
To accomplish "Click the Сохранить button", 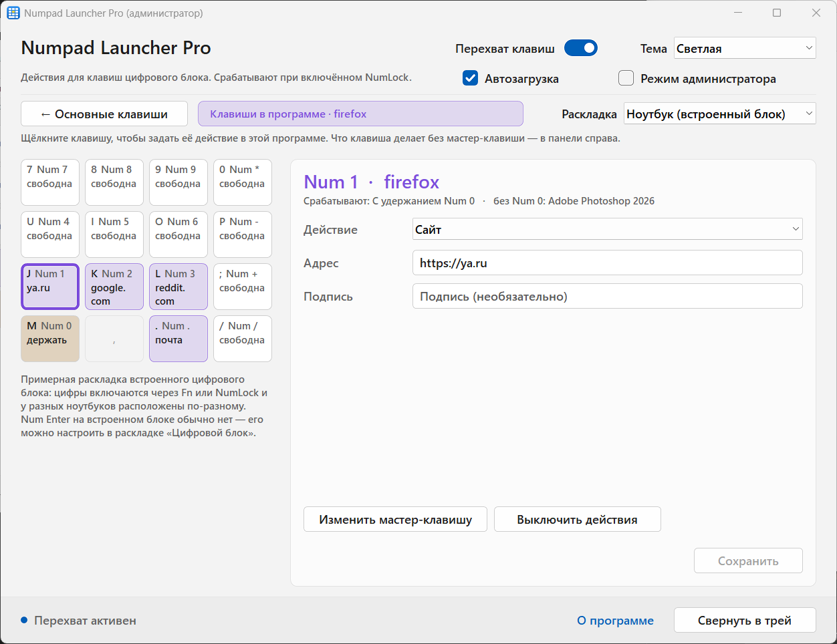I will pyautogui.click(x=748, y=560).
